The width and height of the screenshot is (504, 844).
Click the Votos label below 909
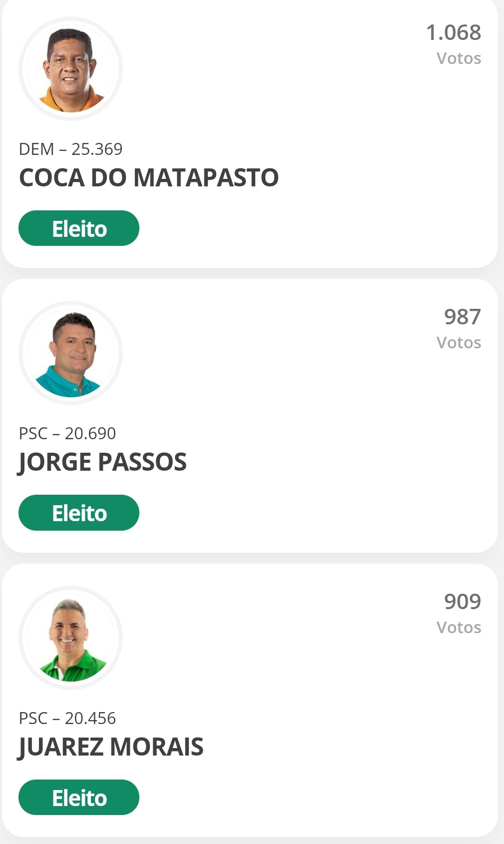pyautogui.click(x=459, y=628)
